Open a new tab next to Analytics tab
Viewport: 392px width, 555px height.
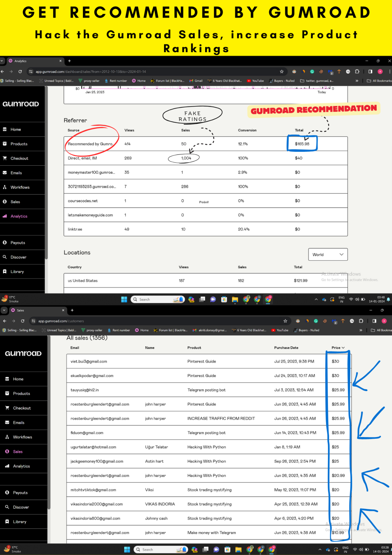(69, 61)
